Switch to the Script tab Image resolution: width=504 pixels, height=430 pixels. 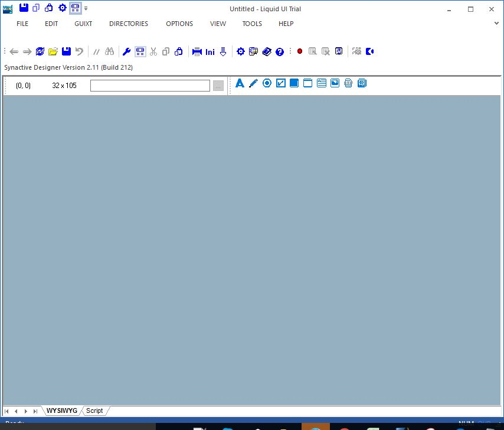pos(94,411)
